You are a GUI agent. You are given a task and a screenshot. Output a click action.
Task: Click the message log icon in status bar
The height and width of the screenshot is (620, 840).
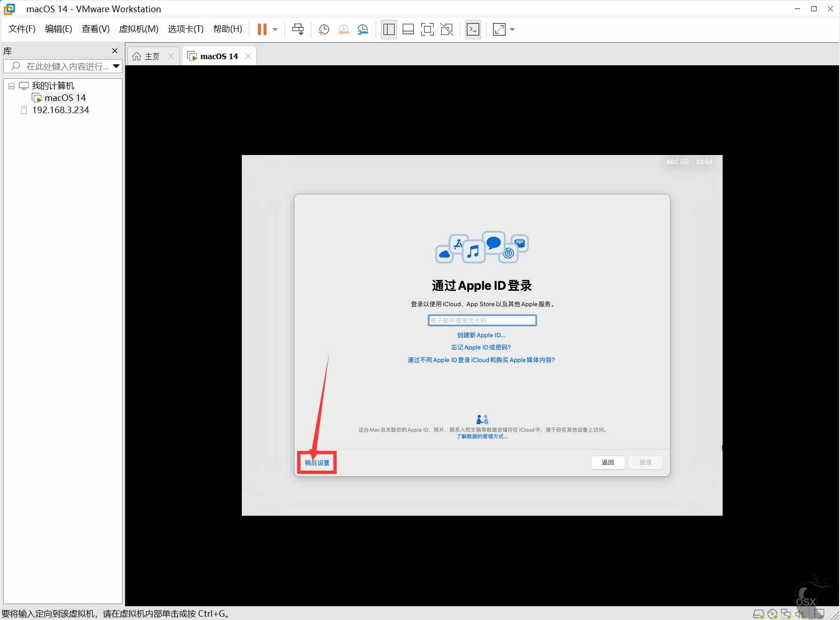[819, 613]
